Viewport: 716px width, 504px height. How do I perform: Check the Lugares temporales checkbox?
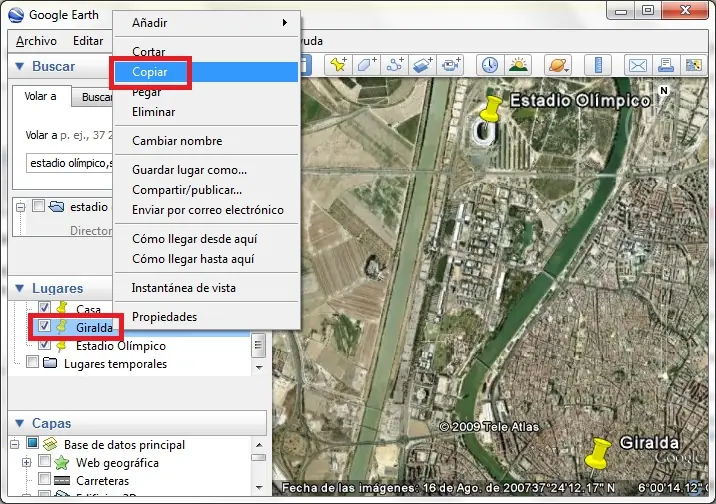pos(32,362)
